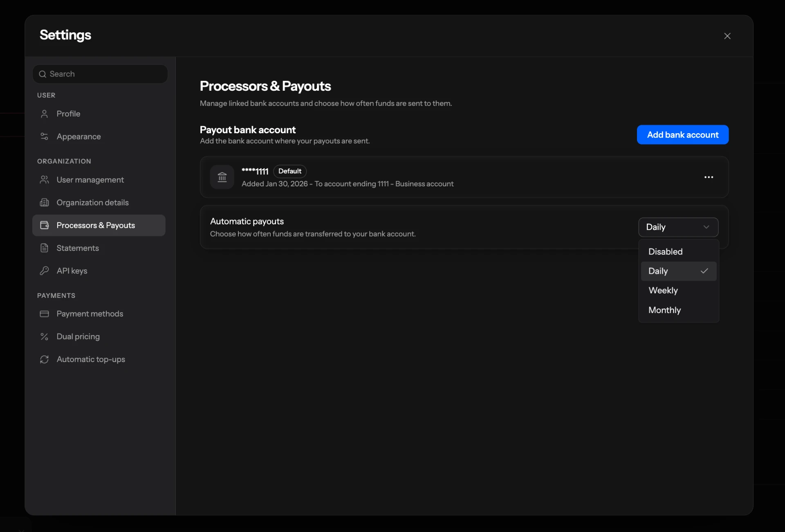Open Payment methods settings
This screenshot has height=532, width=785.
pyautogui.click(x=99, y=314)
